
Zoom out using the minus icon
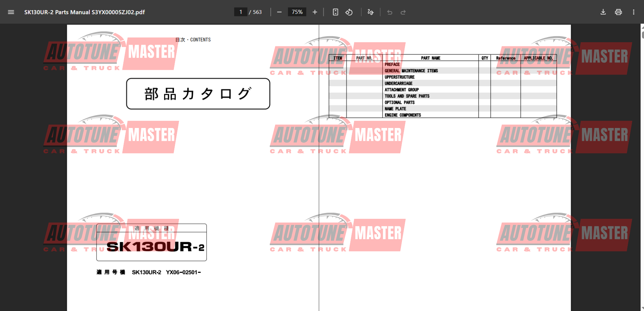pyautogui.click(x=279, y=12)
